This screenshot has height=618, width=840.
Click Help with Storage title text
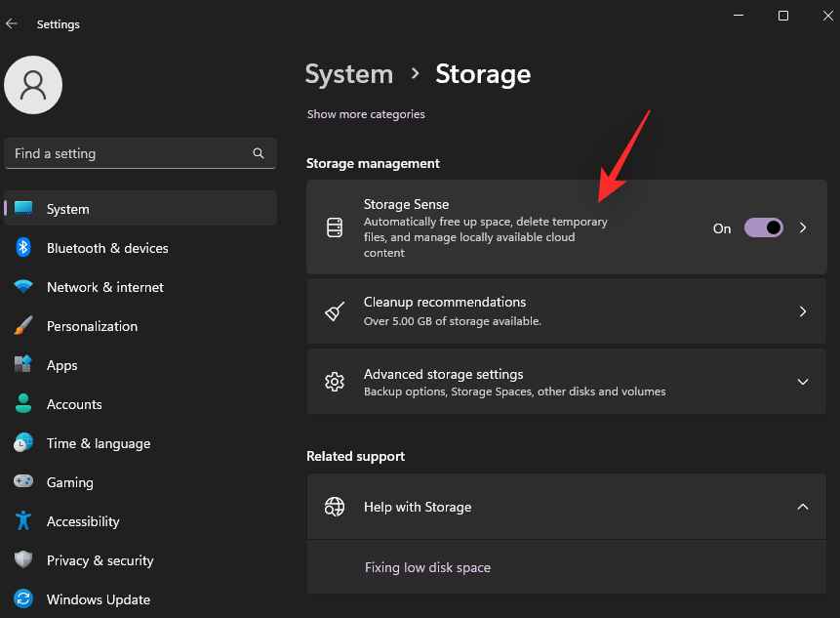[x=418, y=507]
